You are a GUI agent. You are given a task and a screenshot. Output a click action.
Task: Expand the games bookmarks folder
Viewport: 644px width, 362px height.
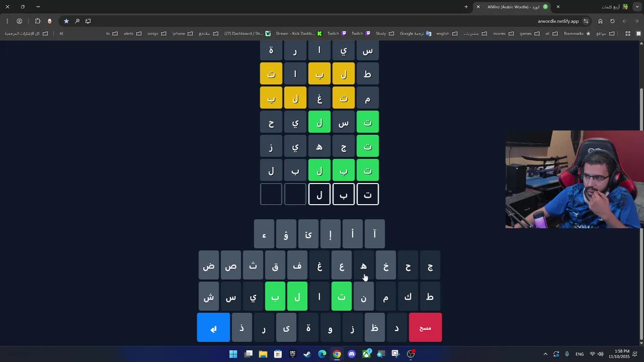tap(530, 34)
